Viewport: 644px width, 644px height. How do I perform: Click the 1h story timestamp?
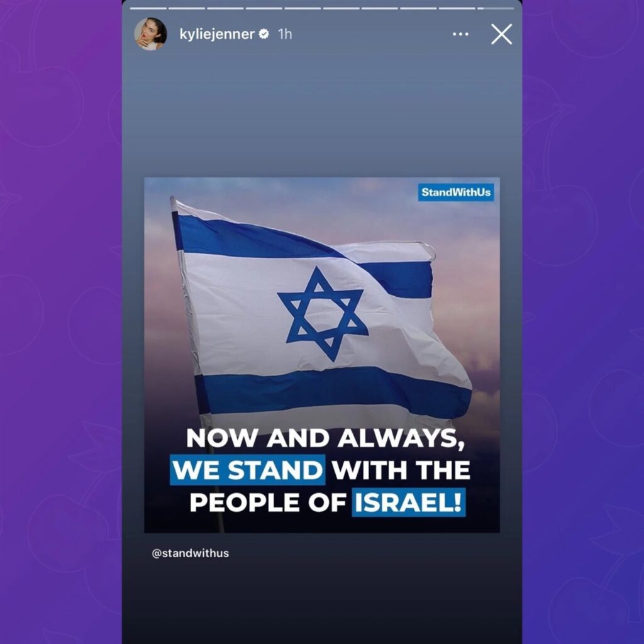285,34
